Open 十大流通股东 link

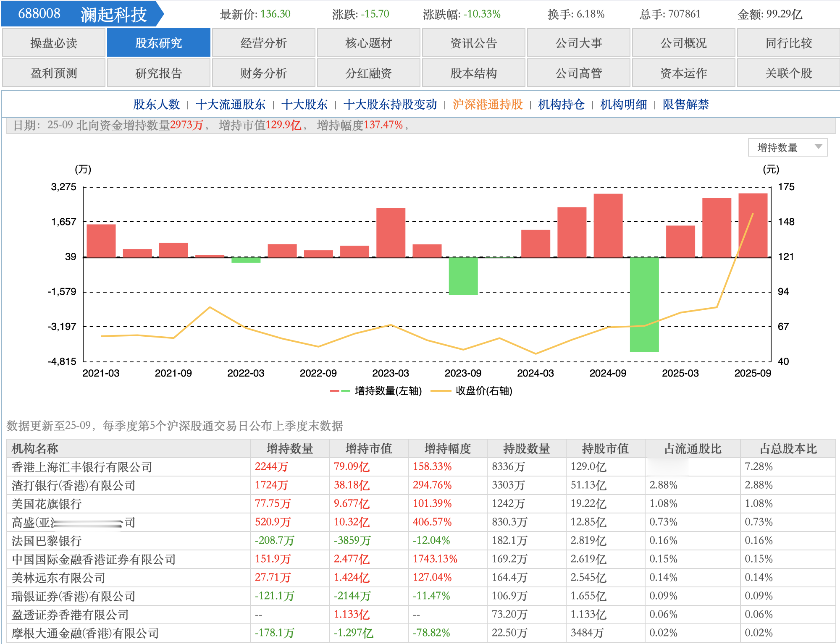(x=230, y=104)
